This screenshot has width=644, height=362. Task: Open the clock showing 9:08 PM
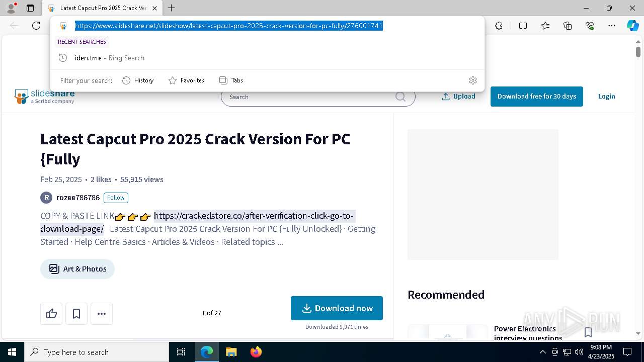coord(601,352)
